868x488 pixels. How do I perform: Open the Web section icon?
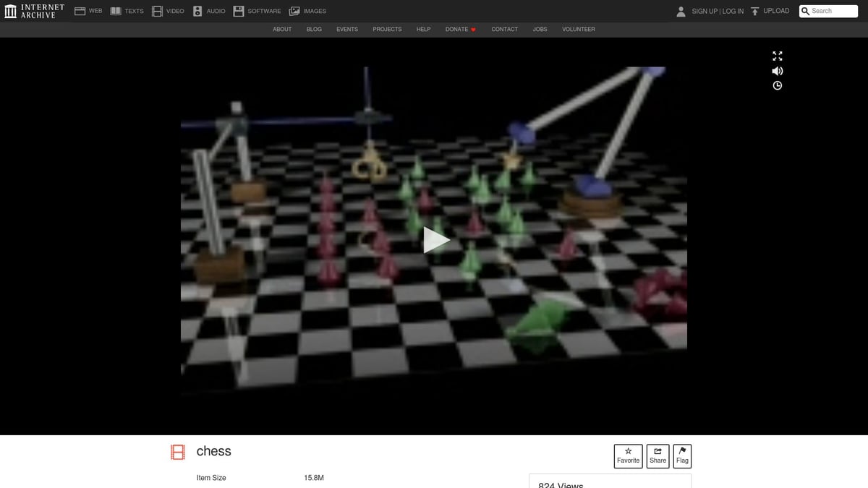tap(80, 11)
